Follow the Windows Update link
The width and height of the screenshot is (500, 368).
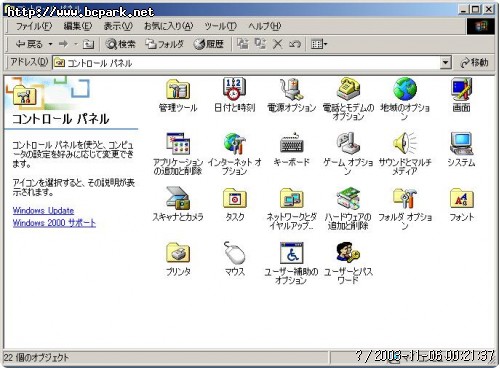[x=43, y=211]
